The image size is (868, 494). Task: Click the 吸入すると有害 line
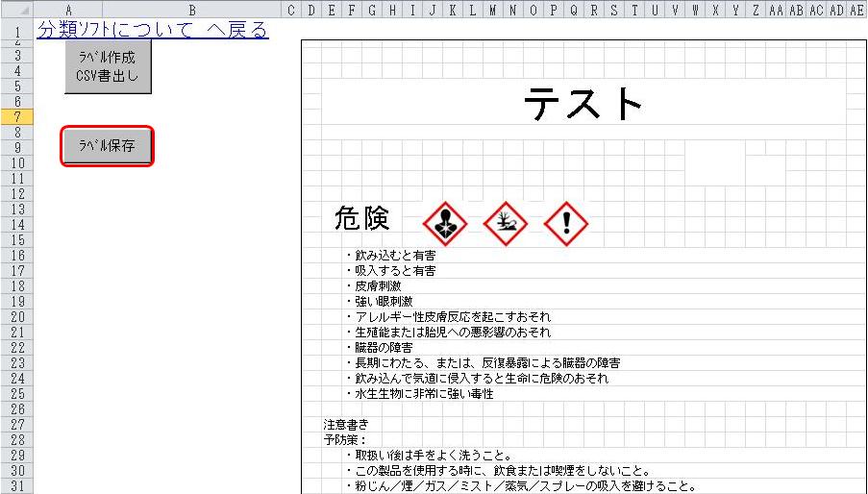(391, 271)
